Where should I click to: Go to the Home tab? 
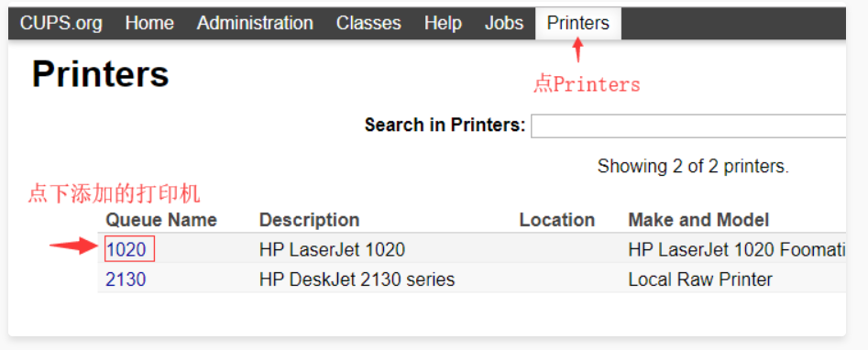point(149,23)
